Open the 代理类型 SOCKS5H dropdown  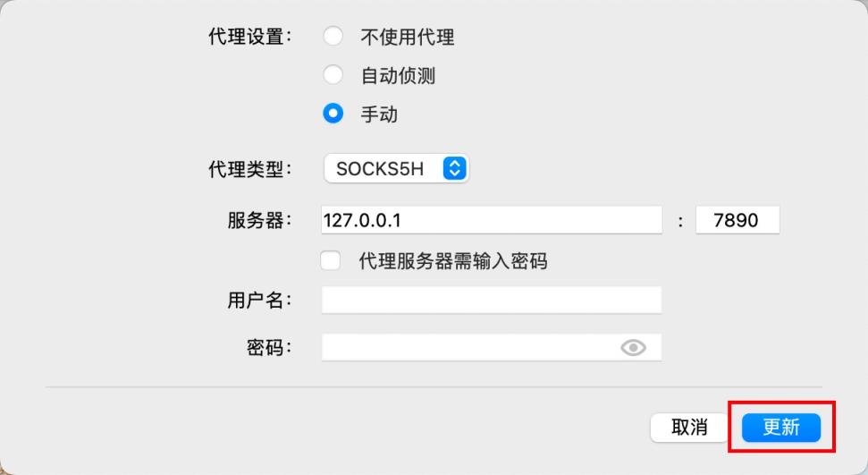396,168
